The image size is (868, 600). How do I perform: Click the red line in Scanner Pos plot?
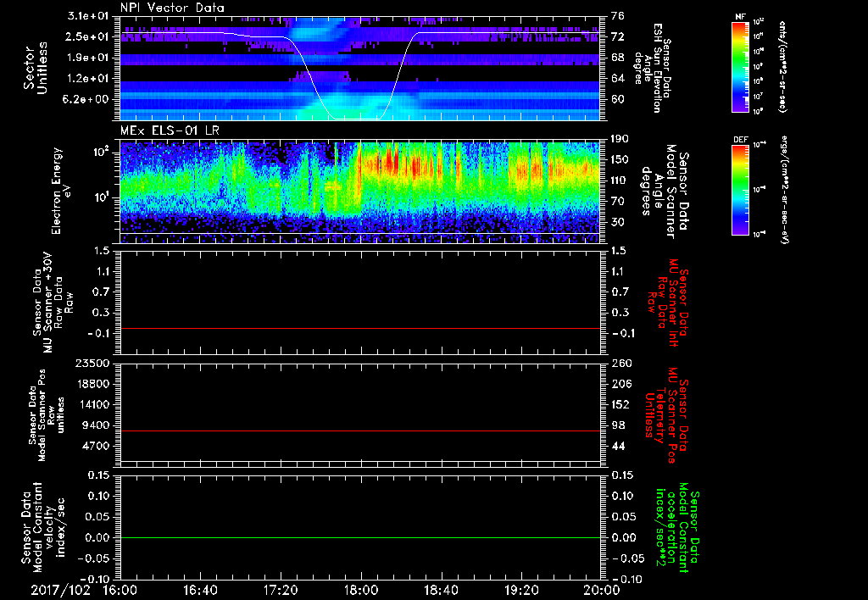pyautogui.click(x=360, y=431)
